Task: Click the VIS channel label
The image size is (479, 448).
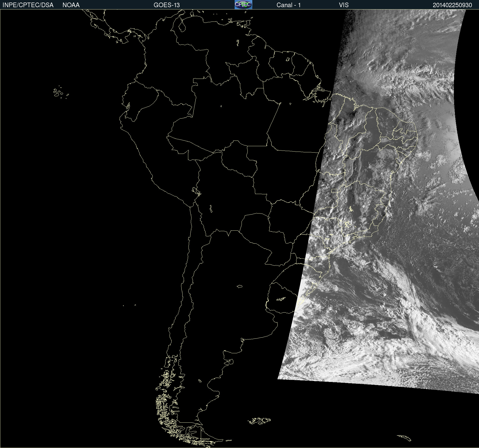Action: click(x=344, y=5)
